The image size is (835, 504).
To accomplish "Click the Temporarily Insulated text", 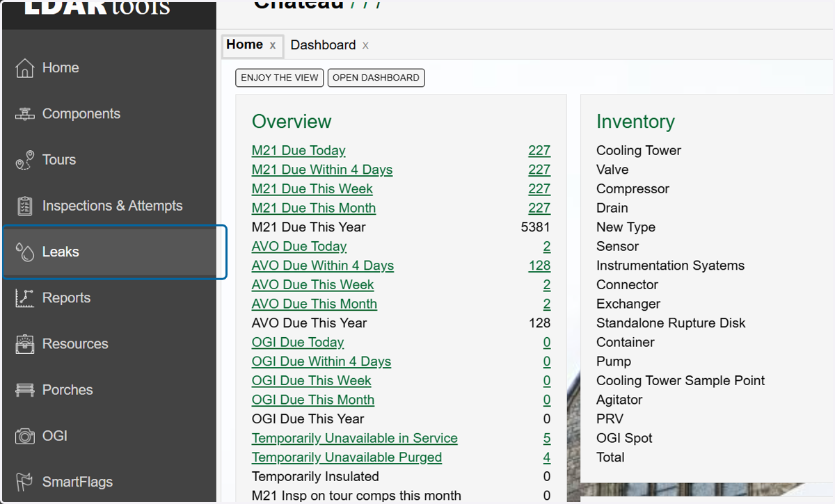I will pyautogui.click(x=315, y=477).
